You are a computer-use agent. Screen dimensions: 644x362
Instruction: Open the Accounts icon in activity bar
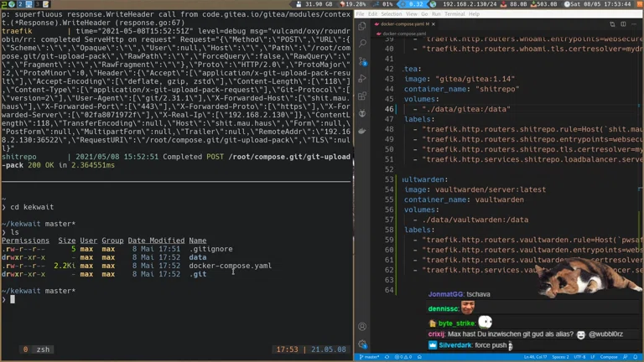[x=362, y=327]
